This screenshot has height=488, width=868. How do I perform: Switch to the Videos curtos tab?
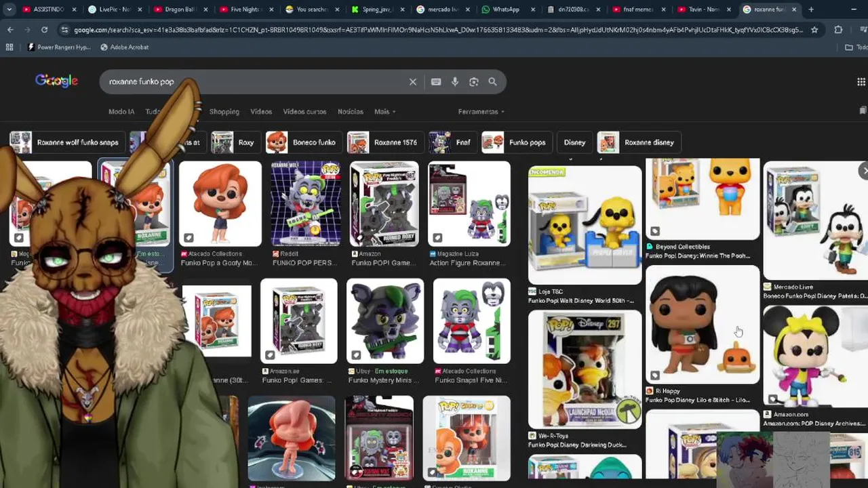coord(304,112)
